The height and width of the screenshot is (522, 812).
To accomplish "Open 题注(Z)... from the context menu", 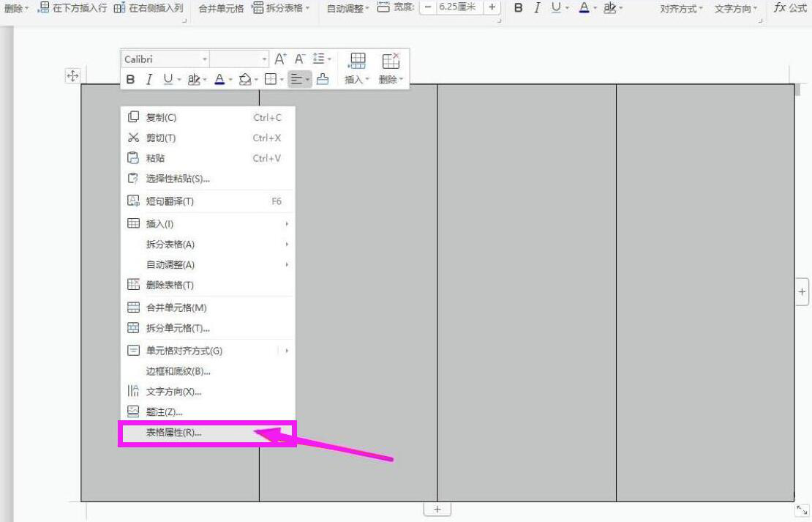I will pyautogui.click(x=208, y=412).
